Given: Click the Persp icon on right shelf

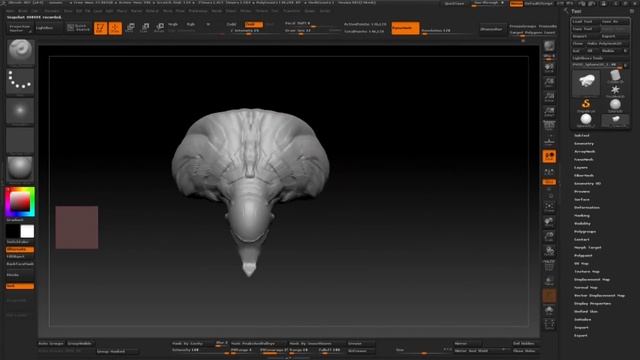Looking at the screenshot, I should [x=549, y=124].
